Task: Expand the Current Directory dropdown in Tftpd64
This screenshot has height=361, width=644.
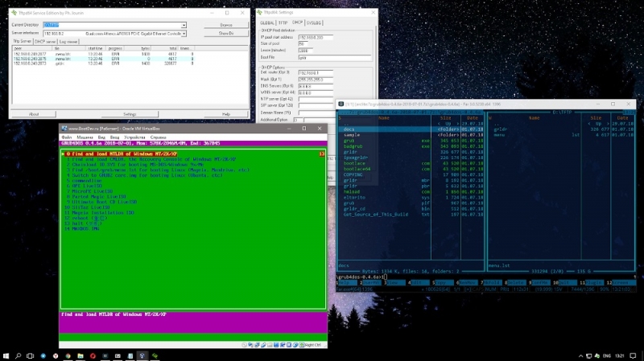Action: [x=184, y=25]
